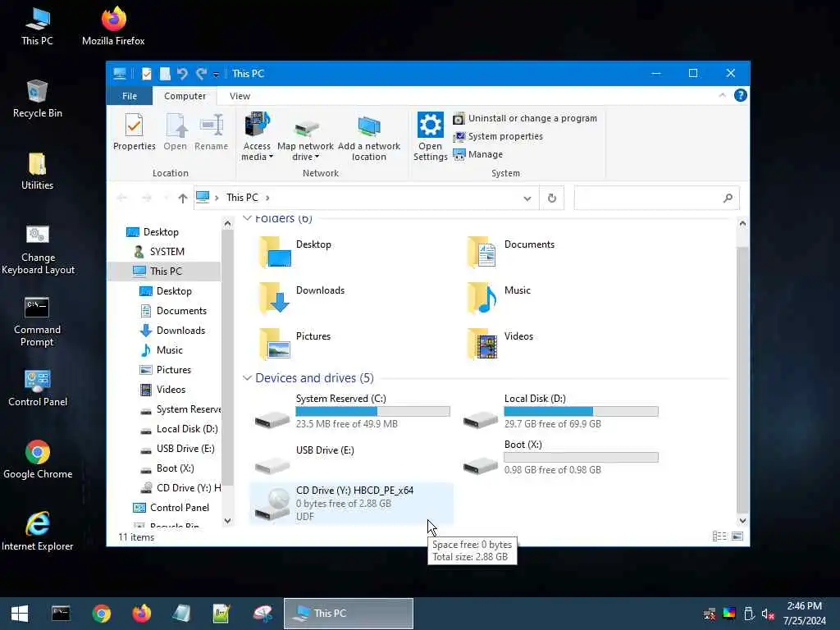Viewport: 840px width, 630px height.
Task: Refresh the This PC view
Action: pyautogui.click(x=552, y=199)
